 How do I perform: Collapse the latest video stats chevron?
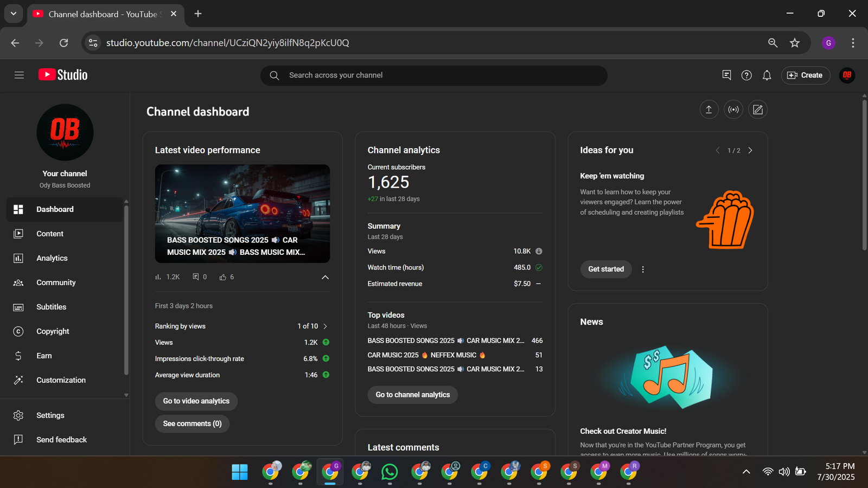coord(325,277)
